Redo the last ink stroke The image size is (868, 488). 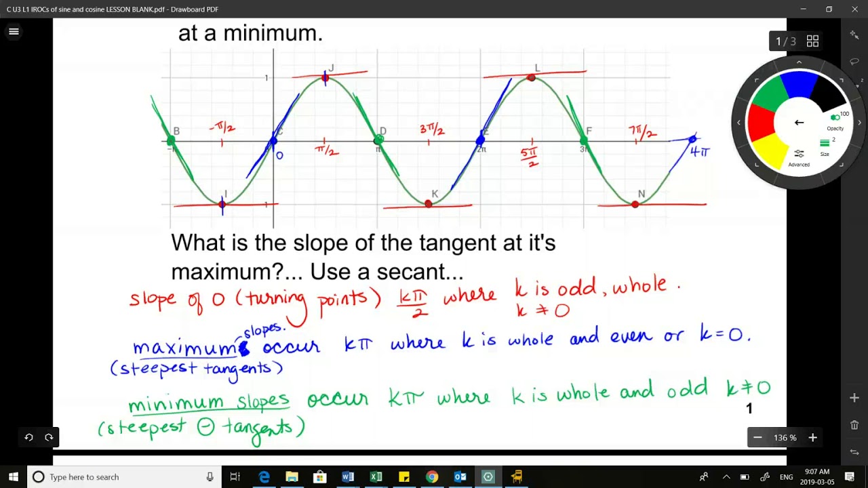pyautogui.click(x=49, y=437)
